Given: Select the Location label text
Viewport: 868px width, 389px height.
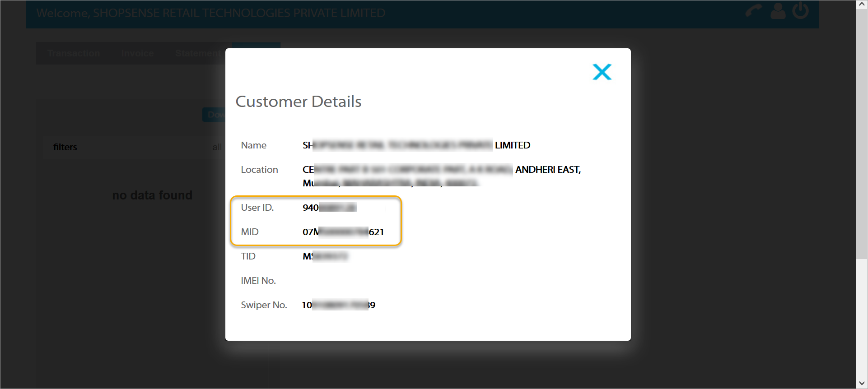Looking at the screenshot, I should click(260, 170).
